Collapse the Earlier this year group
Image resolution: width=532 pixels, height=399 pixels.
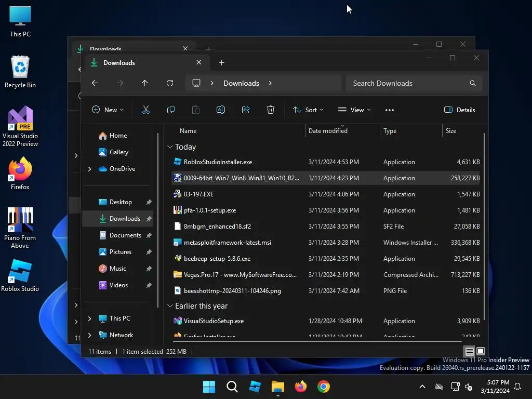(170, 305)
